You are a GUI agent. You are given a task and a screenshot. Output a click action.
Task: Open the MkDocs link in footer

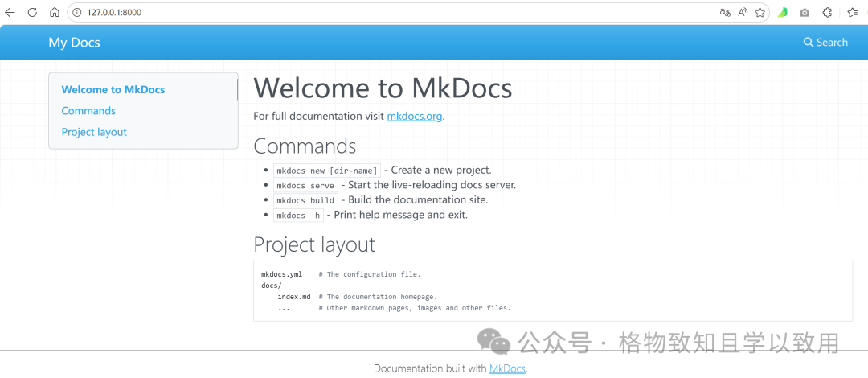(x=507, y=368)
